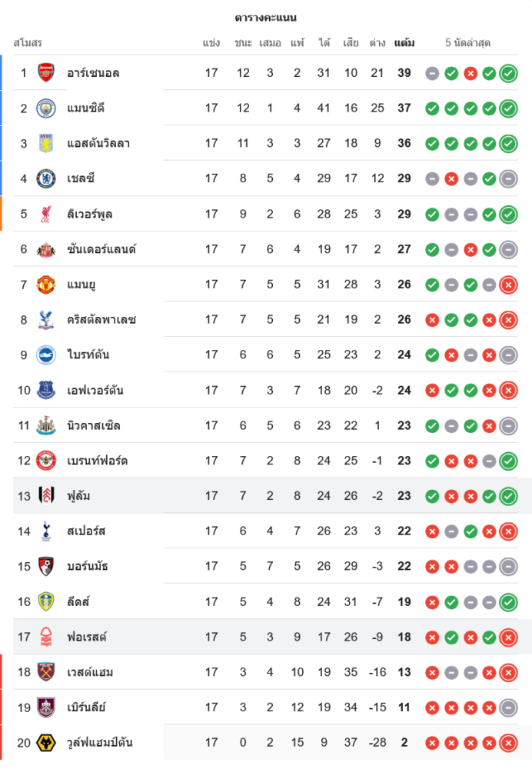Click the Arsenal club crest

pyautogui.click(x=46, y=73)
